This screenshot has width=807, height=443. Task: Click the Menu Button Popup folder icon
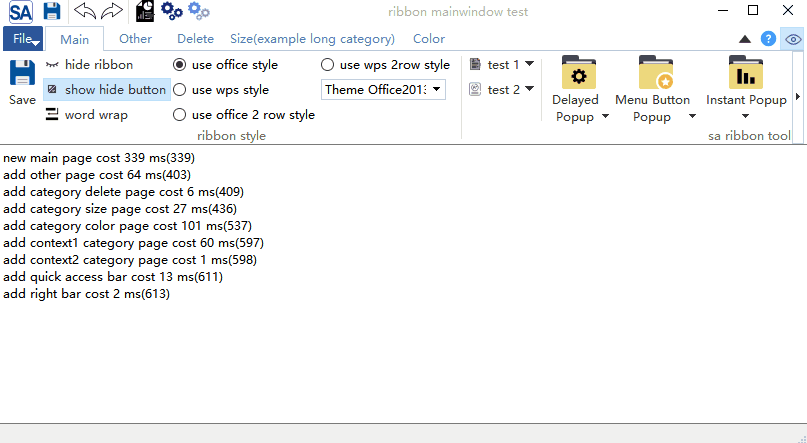click(655, 74)
